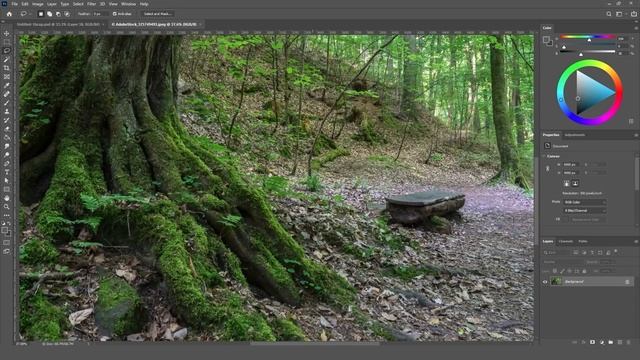Go to Home screen icon
The image size is (640, 360).
coord(9,13)
